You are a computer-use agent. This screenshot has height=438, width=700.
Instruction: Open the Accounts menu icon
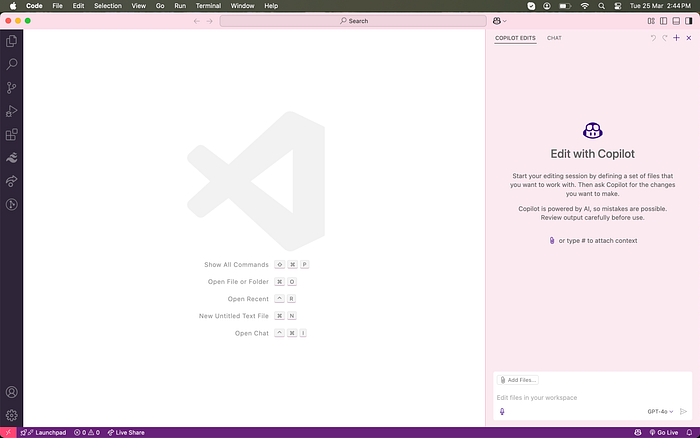point(12,392)
